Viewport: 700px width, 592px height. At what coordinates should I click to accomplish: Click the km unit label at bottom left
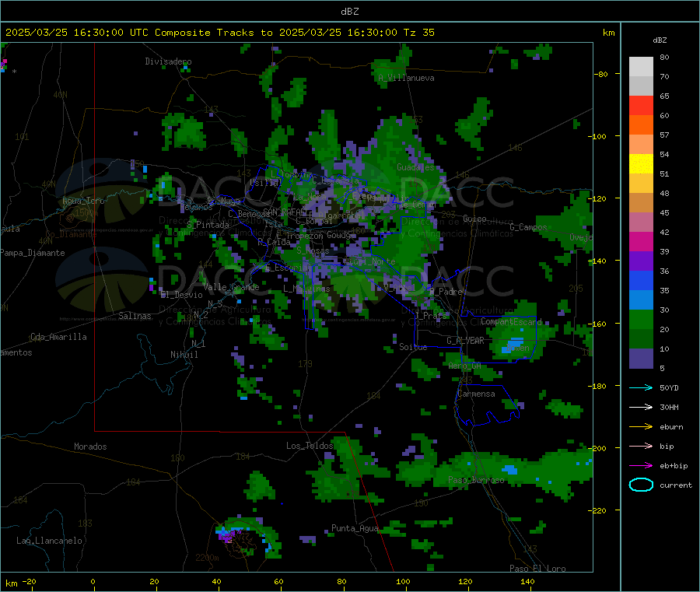pos(11,583)
